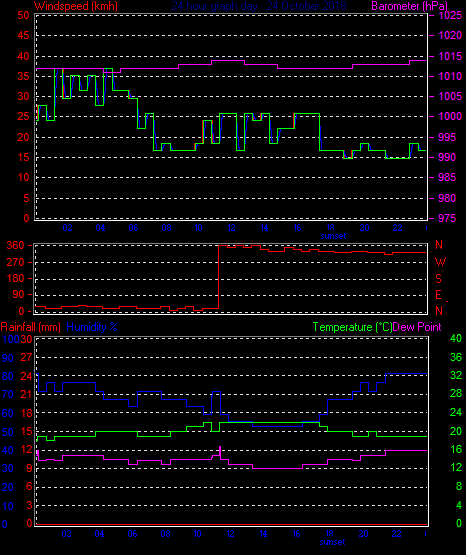Click the W compass direction label
The image size is (466, 555).
440,262
